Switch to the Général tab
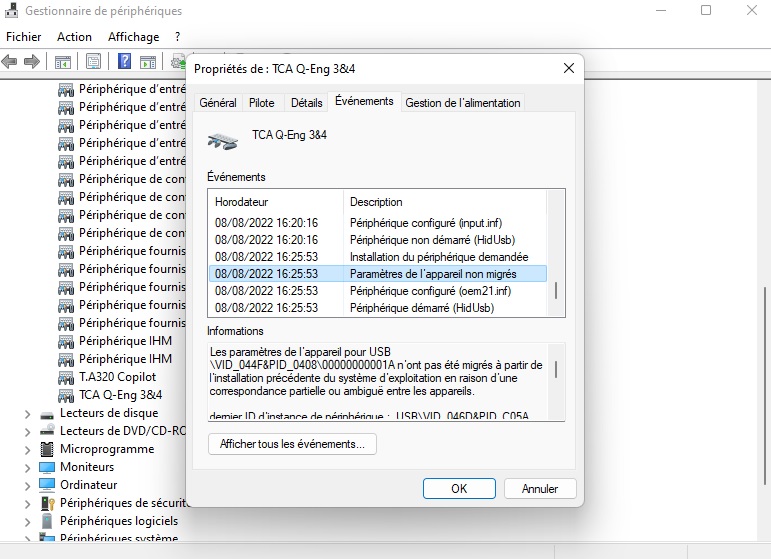Image resolution: width=771 pixels, height=559 pixels. point(218,103)
